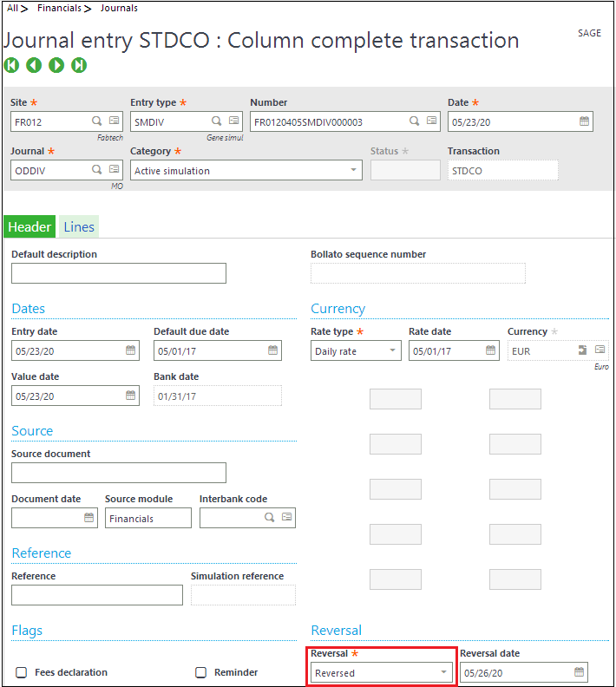Open the Entry date calendar picker
The width and height of the screenshot is (616, 687).
pyautogui.click(x=130, y=350)
